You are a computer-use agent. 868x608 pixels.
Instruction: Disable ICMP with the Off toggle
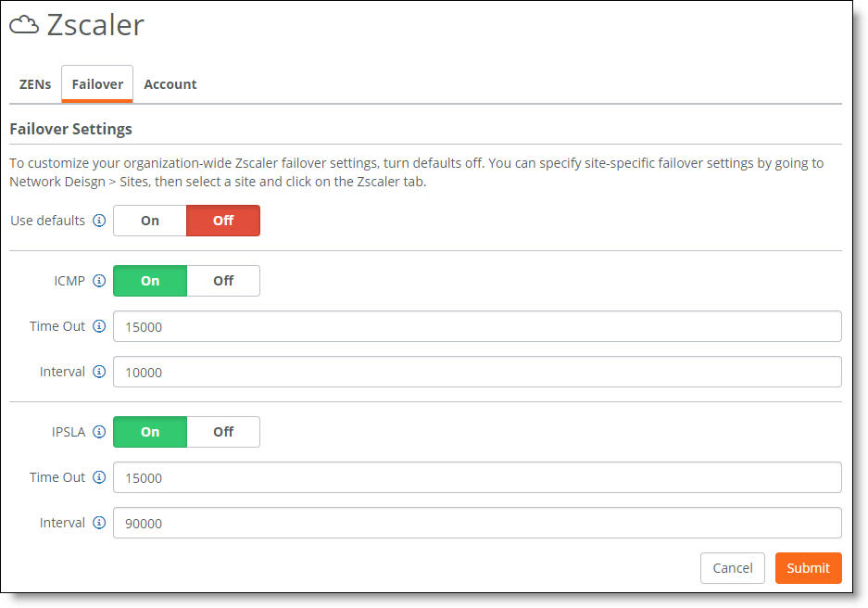click(223, 281)
